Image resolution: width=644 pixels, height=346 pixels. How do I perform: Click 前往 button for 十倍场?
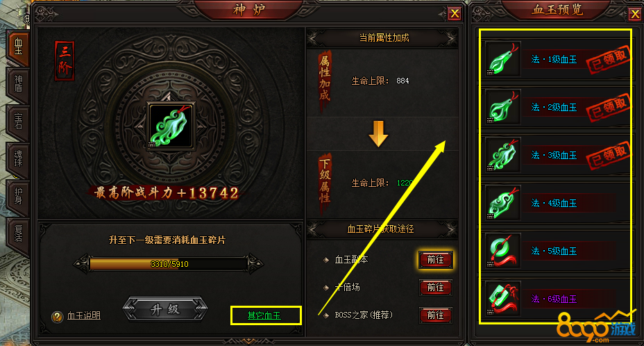coord(435,288)
